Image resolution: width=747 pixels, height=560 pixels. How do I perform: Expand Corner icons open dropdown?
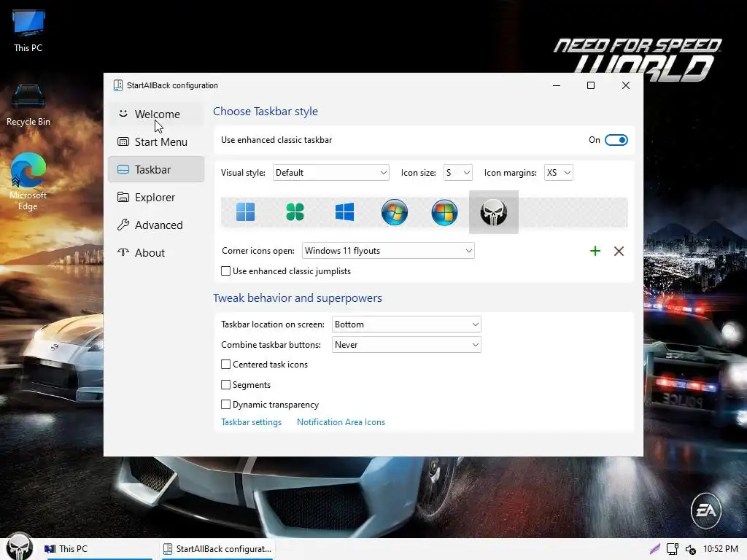point(388,251)
